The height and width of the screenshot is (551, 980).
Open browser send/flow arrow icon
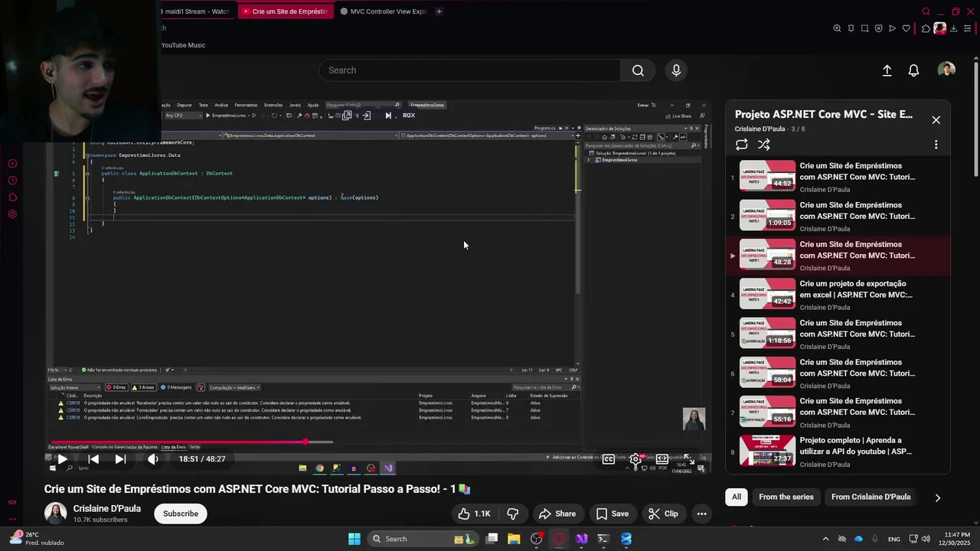(892, 28)
